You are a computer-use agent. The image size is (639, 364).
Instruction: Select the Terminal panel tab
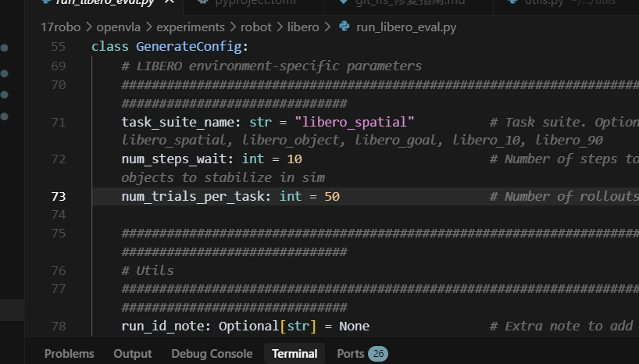click(x=295, y=354)
